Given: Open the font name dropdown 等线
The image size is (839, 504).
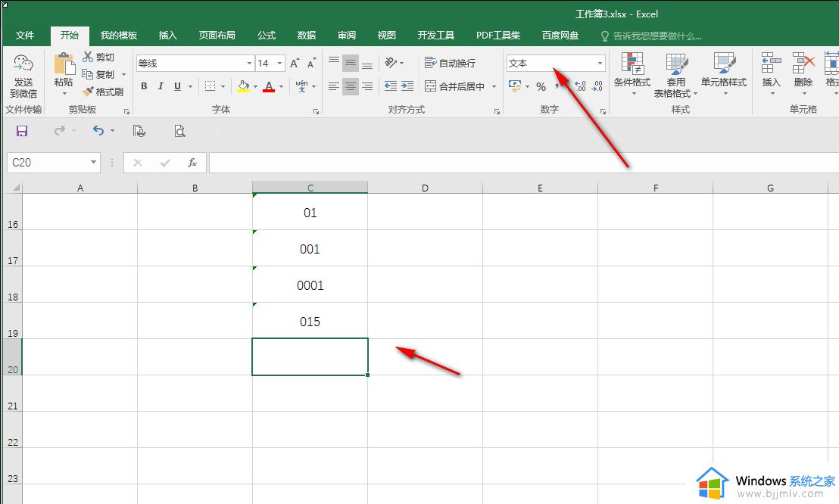Looking at the screenshot, I should pyautogui.click(x=249, y=63).
